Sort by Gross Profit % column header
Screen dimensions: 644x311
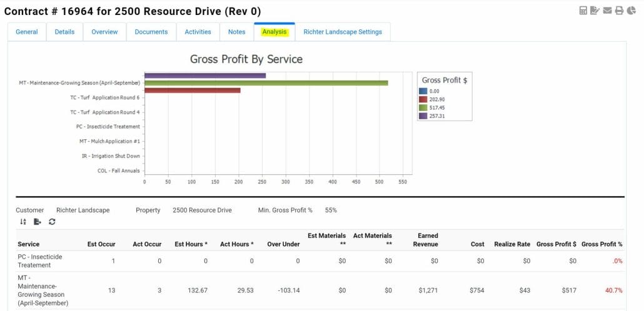[x=601, y=244]
